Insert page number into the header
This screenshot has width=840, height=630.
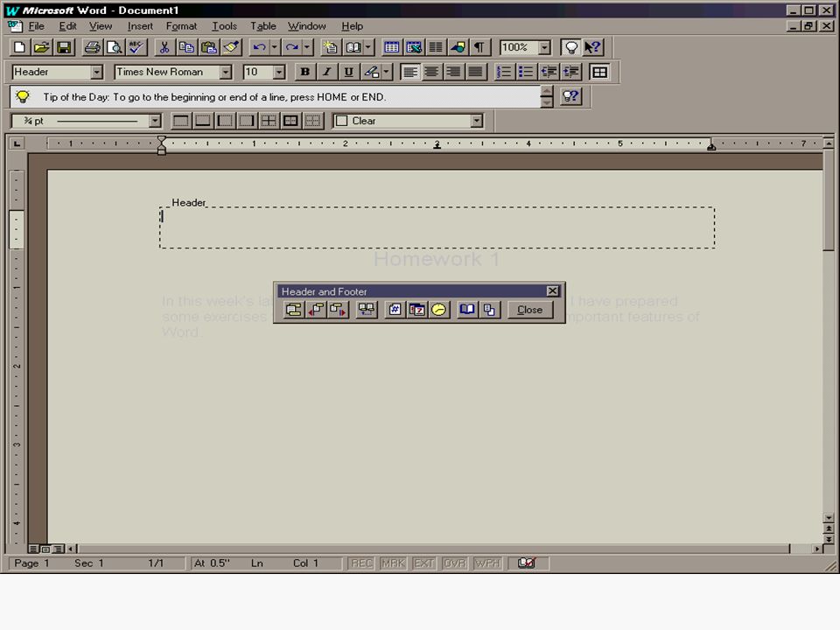395,310
